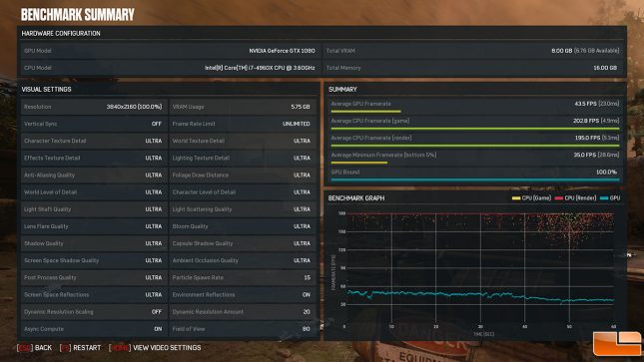Click the RESTART benchmark button

[80, 348]
